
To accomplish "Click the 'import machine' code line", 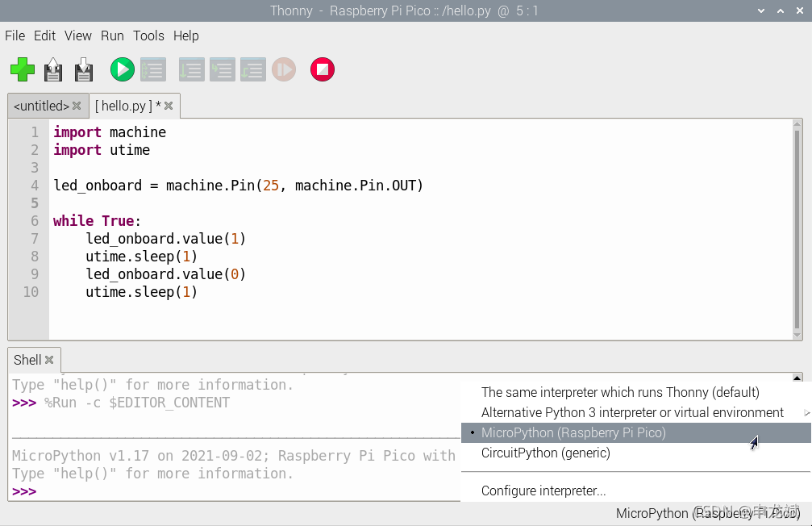I will [x=110, y=132].
